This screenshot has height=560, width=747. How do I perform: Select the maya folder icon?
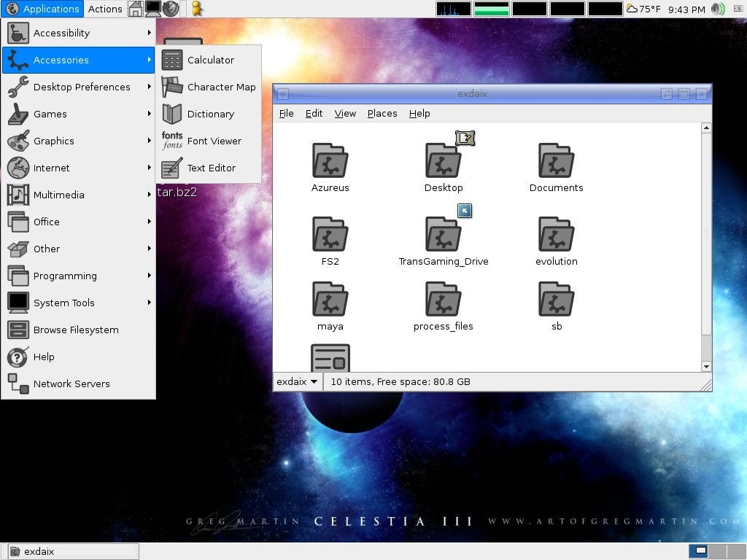(x=330, y=300)
